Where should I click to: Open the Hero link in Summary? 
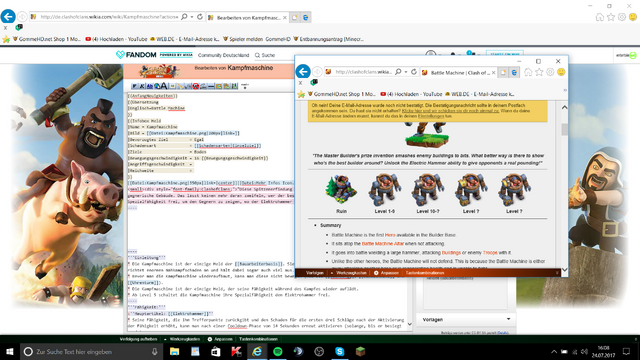pos(390,235)
